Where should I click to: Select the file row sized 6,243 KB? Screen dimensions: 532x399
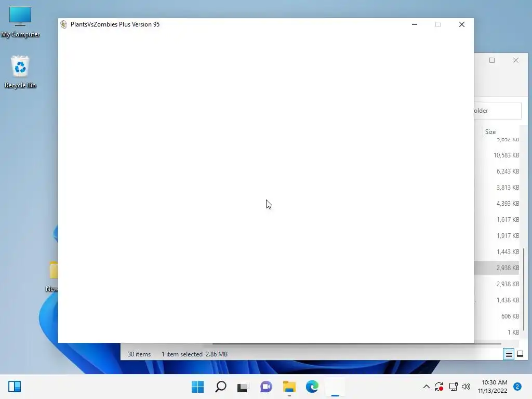[x=497, y=171]
